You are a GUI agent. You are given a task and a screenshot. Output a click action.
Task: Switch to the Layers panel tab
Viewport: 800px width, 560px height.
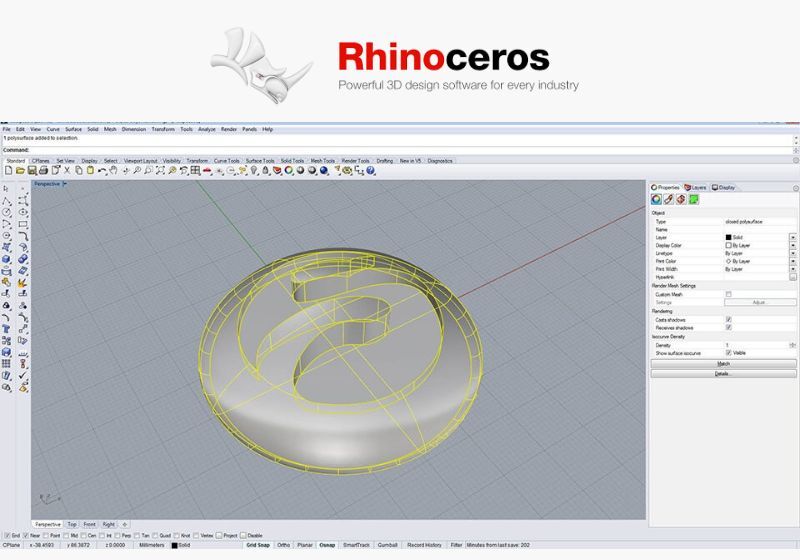click(695, 188)
